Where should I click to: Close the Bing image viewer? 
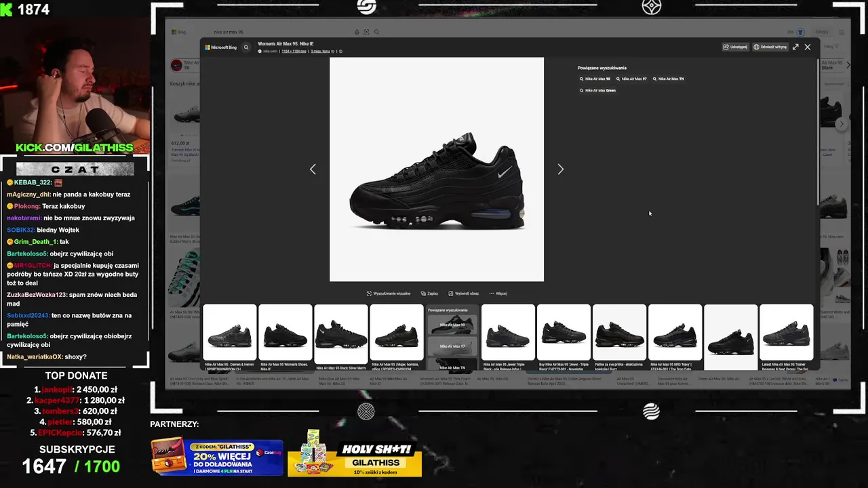pyautogui.click(x=808, y=47)
